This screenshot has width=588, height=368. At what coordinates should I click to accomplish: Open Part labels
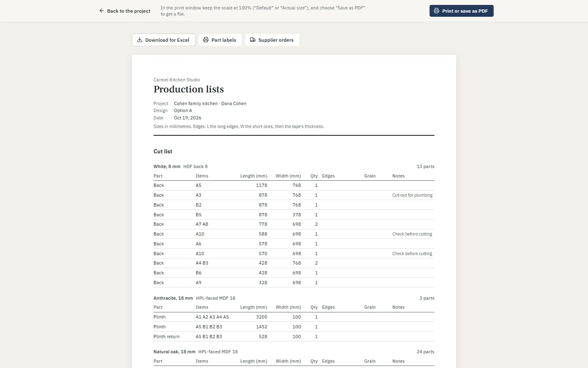(220, 40)
